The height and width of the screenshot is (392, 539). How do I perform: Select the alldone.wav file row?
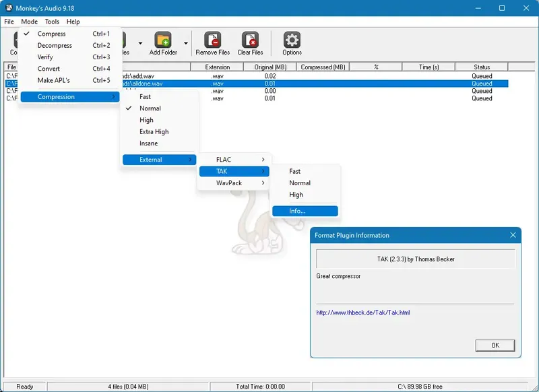click(257, 84)
